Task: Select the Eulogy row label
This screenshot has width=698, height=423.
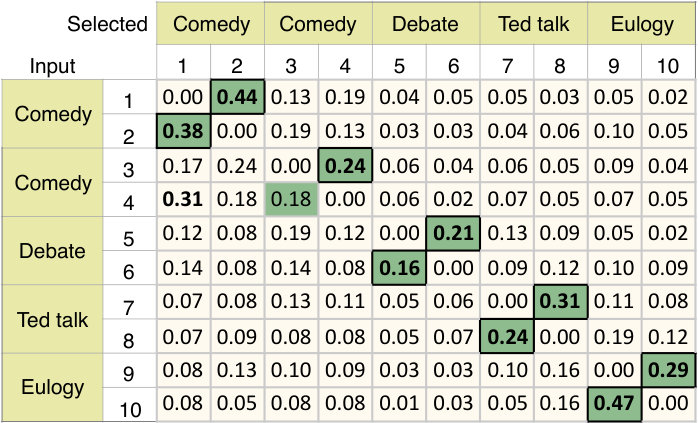Action: point(53,387)
